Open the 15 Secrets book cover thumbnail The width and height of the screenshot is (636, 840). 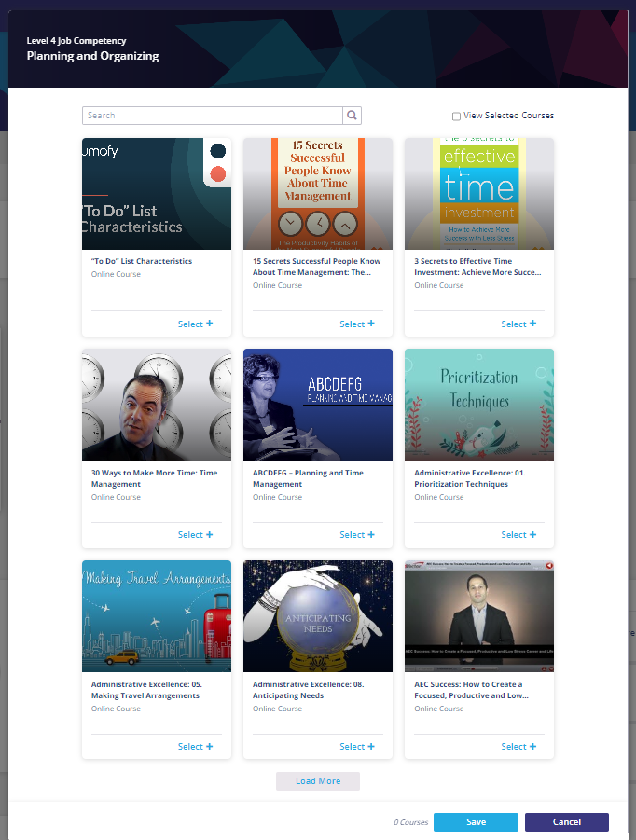(318, 194)
